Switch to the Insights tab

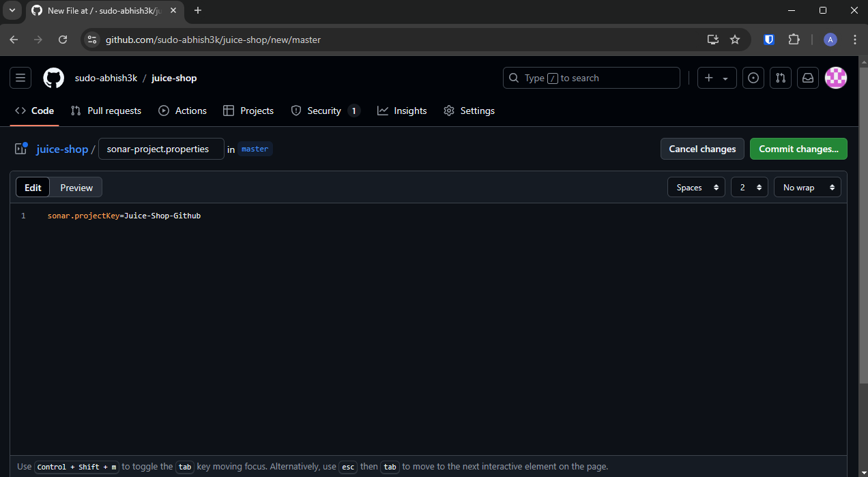402,111
